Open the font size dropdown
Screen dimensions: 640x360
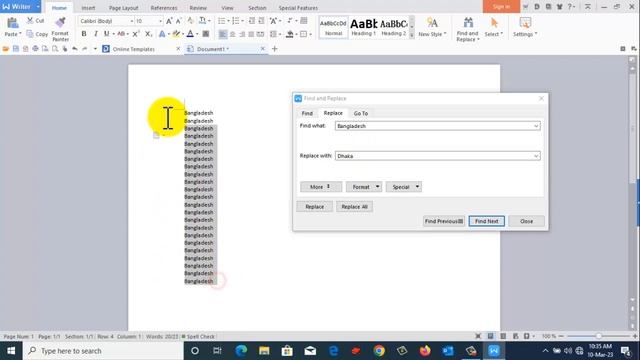point(160,21)
